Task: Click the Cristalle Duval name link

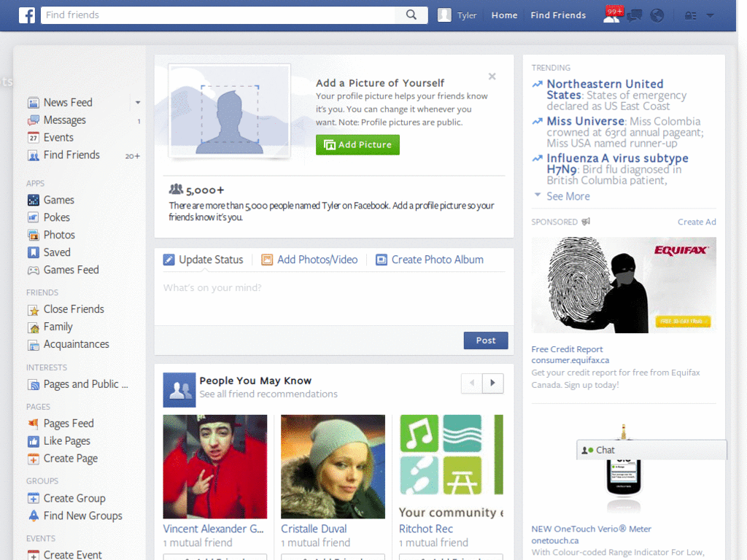Action: (x=314, y=529)
